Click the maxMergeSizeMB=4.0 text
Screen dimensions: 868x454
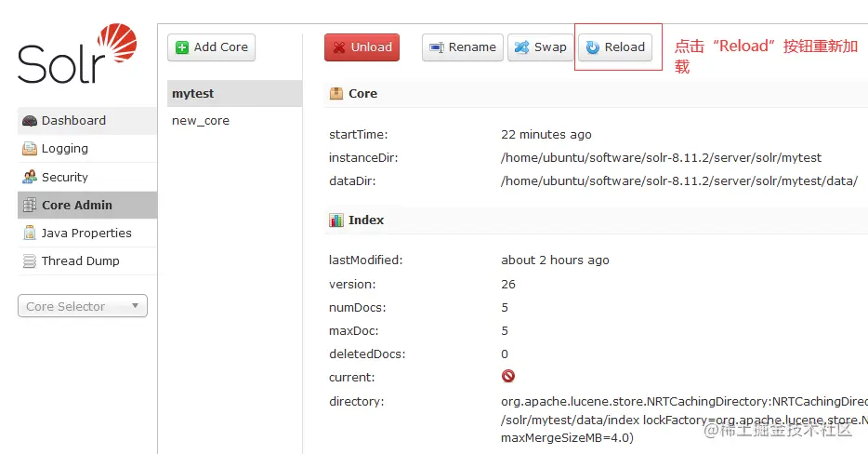(x=567, y=438)
